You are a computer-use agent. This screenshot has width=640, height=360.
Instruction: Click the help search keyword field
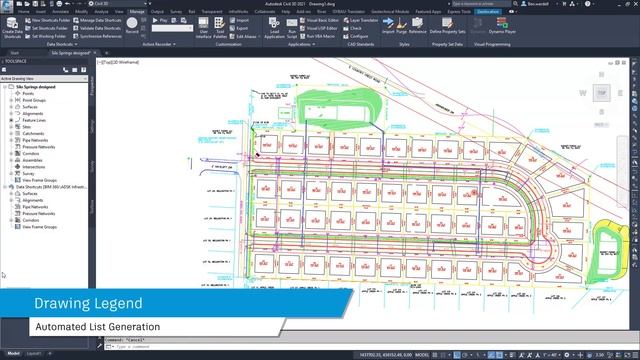[x=481, y=4]
